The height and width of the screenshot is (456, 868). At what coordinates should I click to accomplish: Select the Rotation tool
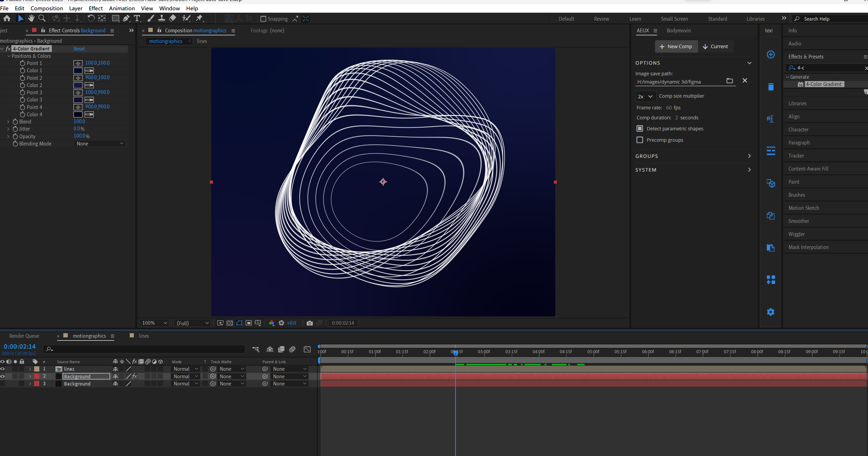[91, 19]
